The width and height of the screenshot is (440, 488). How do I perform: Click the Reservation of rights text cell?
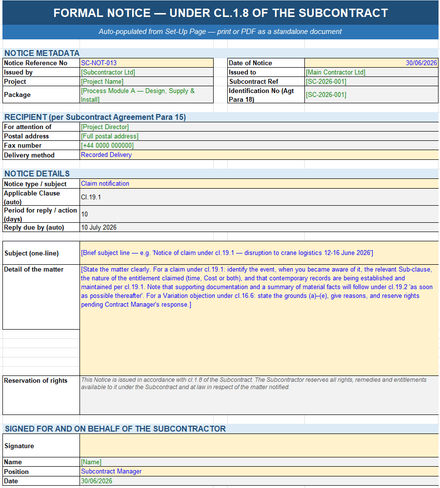click(259, 395)
